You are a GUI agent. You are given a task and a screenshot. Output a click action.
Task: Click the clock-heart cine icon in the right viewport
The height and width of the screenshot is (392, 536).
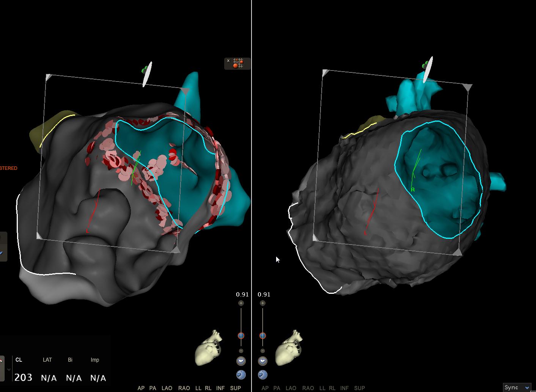point(263,374)
